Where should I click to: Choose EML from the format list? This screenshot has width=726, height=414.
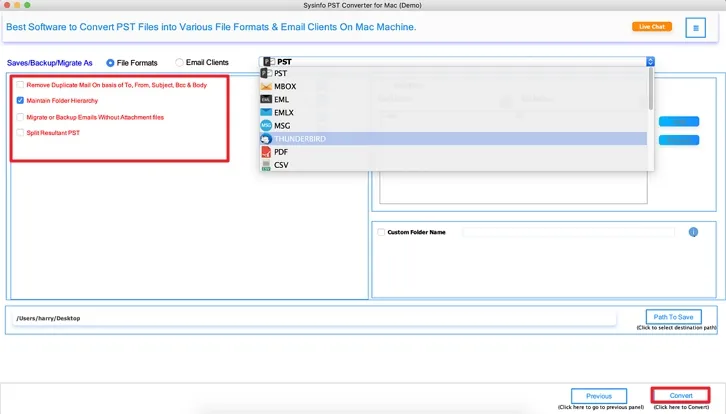453,99
